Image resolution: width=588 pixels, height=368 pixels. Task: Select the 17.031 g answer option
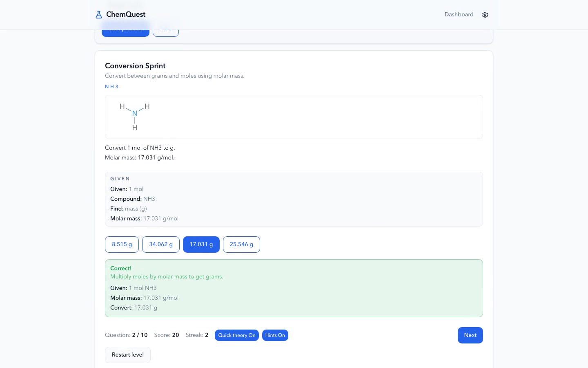pos(201,245)
